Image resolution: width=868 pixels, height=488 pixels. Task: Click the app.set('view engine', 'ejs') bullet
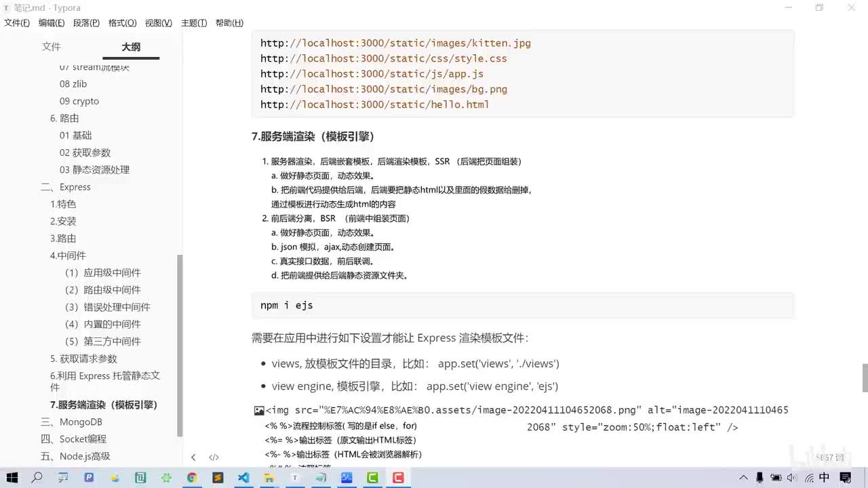coord(415,386)
